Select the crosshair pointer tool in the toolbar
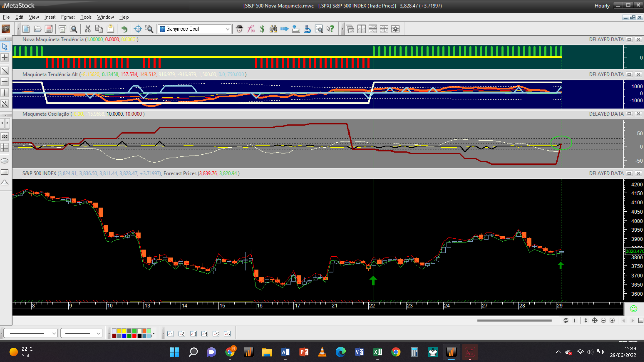This screenshot has width=644, height=362. [x=138, y=29]
